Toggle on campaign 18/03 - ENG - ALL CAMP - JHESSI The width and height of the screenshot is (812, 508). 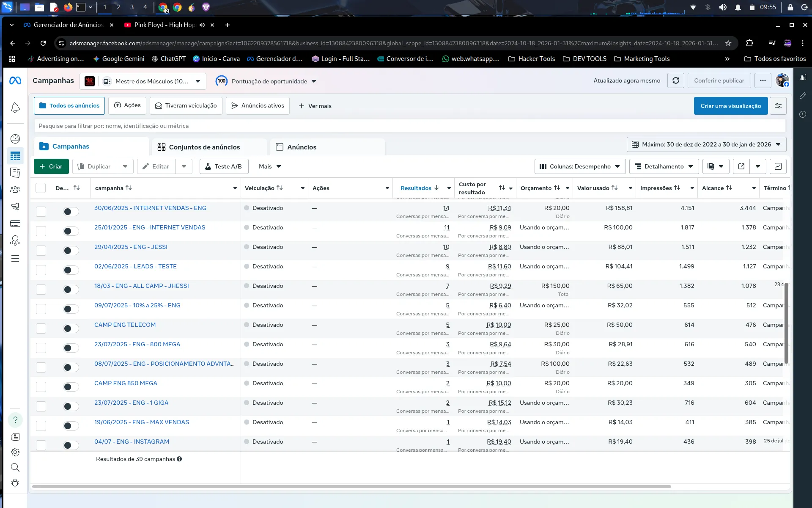[x=71, y=290]
